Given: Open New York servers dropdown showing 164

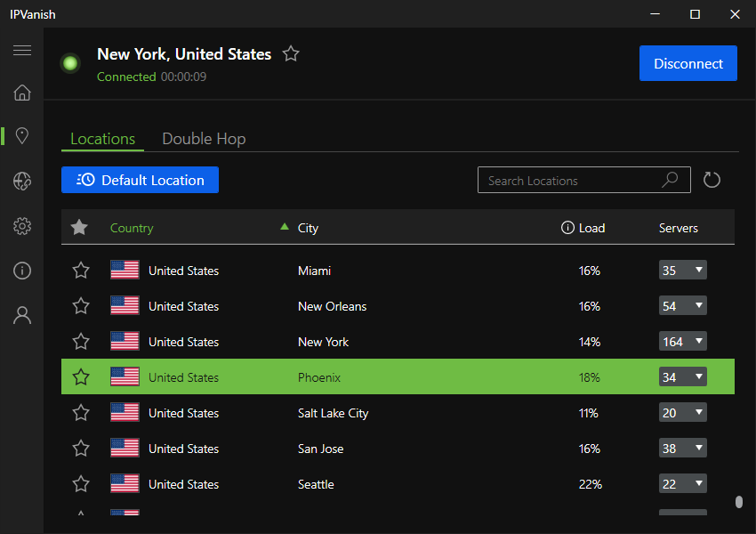Looking at the screenshot, I should tap(683, 342).
